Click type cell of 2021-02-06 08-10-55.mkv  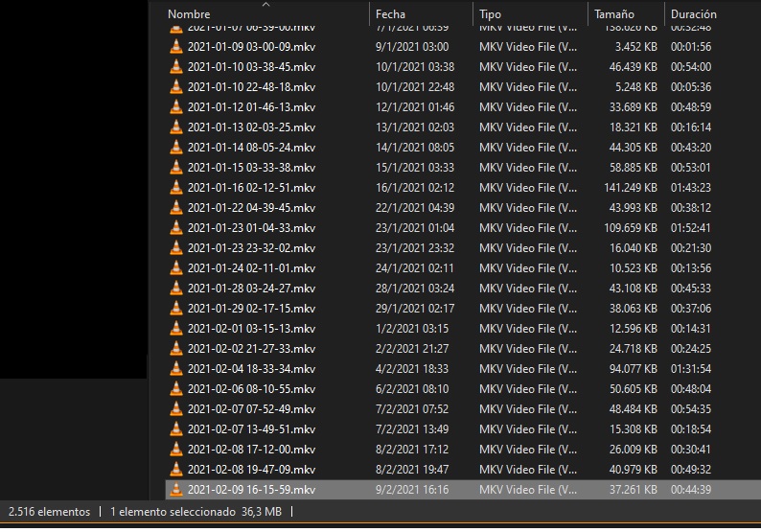click(x=528, y=389)
